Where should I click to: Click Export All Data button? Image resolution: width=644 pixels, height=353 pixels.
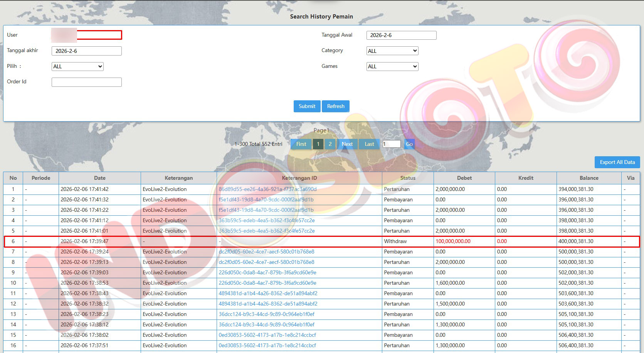tap(617, 162)
